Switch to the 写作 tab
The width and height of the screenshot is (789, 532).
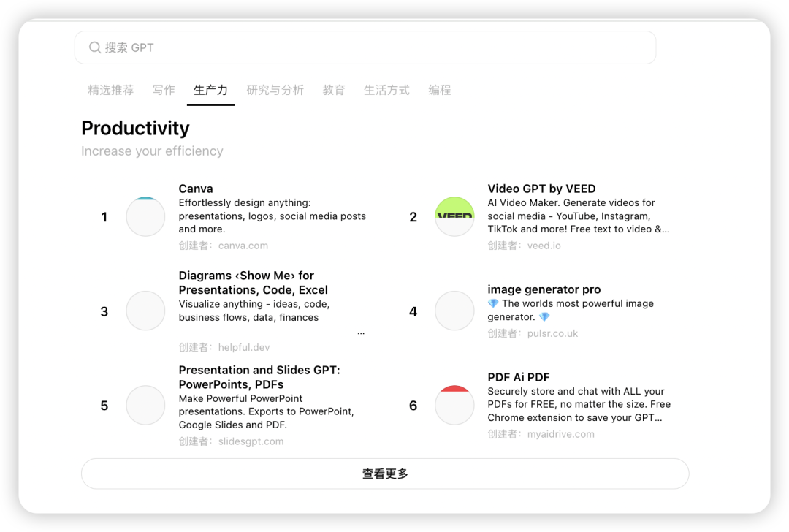tap(164, 90)
